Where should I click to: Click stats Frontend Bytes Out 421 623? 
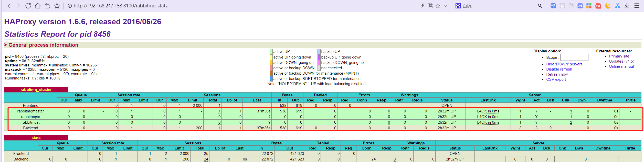coord(297,154)
